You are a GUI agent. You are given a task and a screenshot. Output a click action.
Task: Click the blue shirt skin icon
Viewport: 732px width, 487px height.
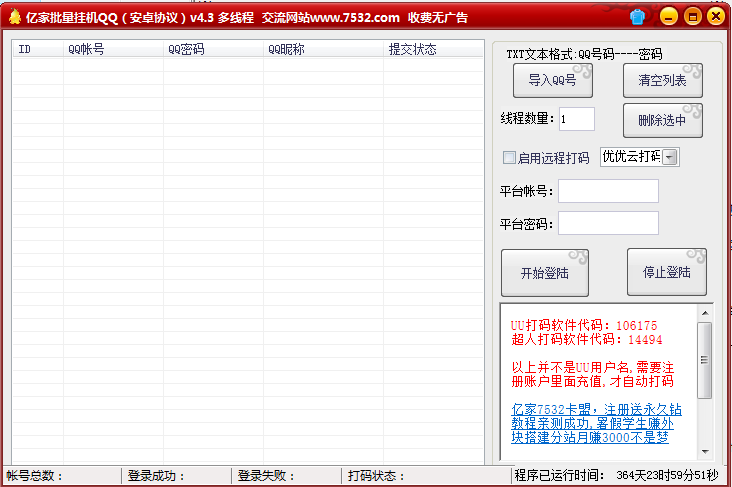637,17
